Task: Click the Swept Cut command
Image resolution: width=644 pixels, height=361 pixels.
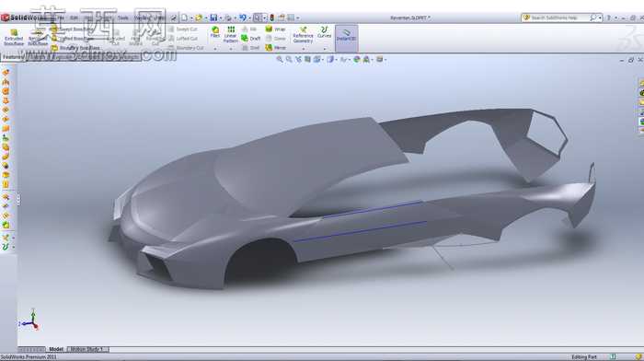Action: 183,29
